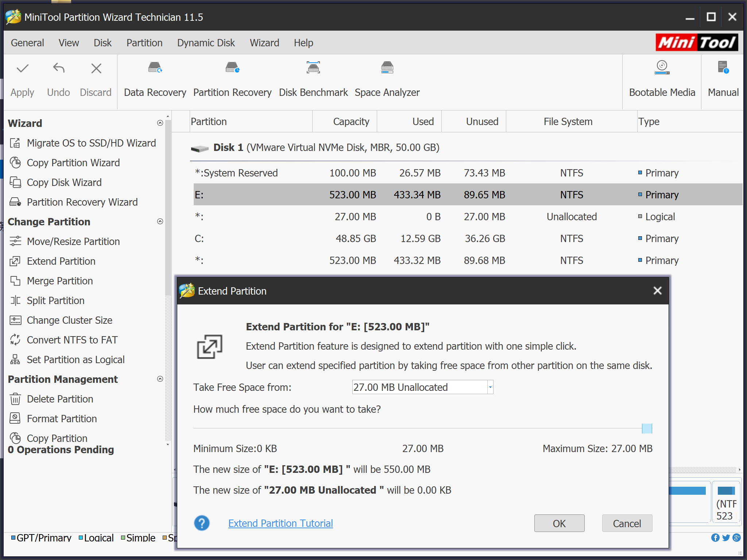Launch Data Recovery from toolbar
The width and height of the screenshot is (747, 560).
pos(155,80)
